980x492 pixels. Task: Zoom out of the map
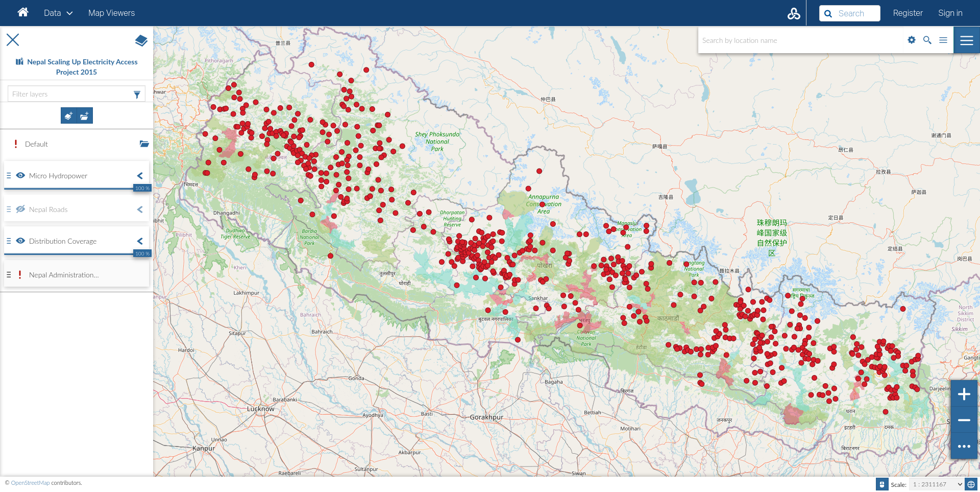tap(964, 420)
